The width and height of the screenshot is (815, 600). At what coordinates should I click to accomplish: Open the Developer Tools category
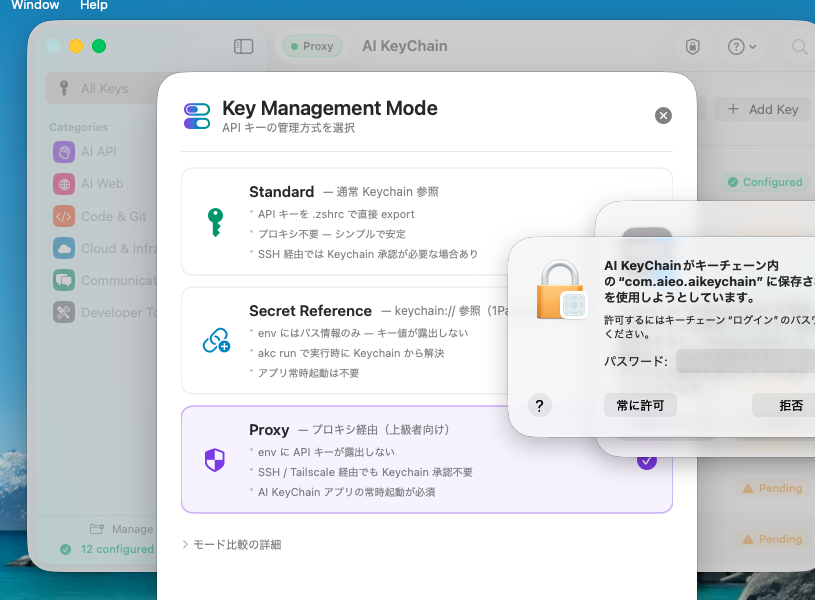coord(65,312)
